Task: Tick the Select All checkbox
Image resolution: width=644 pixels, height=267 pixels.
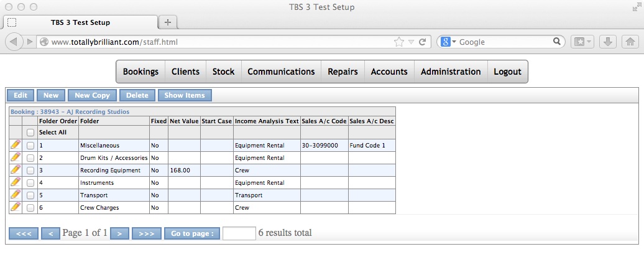Action: pyautogui.click(x=30, y=133)
